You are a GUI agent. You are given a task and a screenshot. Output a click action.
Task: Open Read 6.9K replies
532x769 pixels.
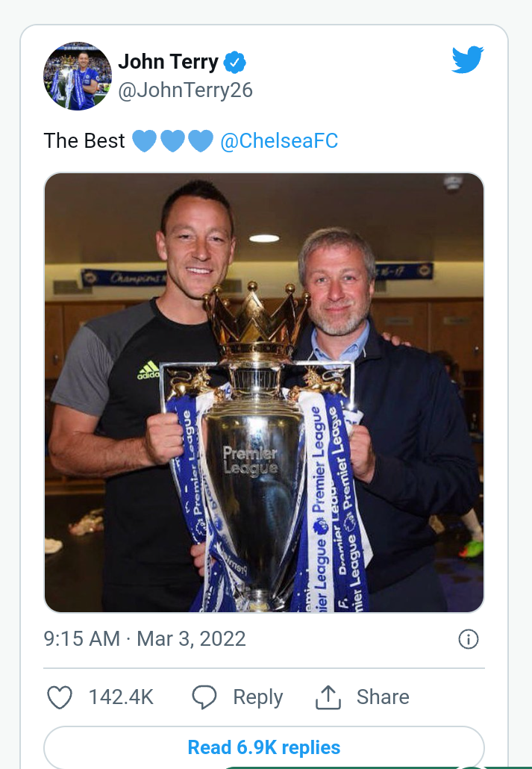tap(264, 747)
